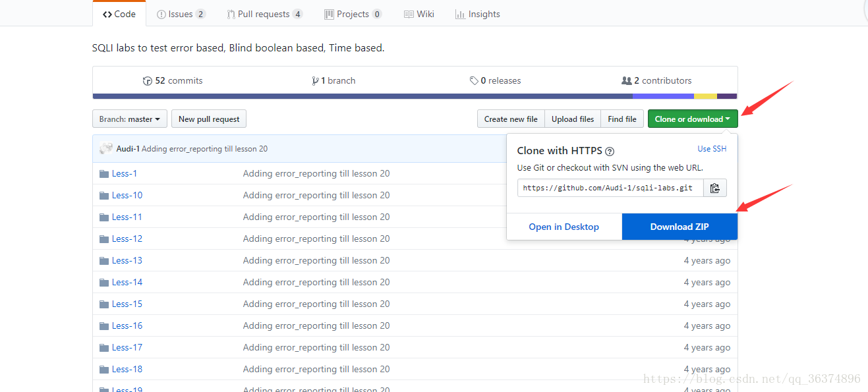Open the Less-16 folder

pyautogui.click(x=127, y=325)
